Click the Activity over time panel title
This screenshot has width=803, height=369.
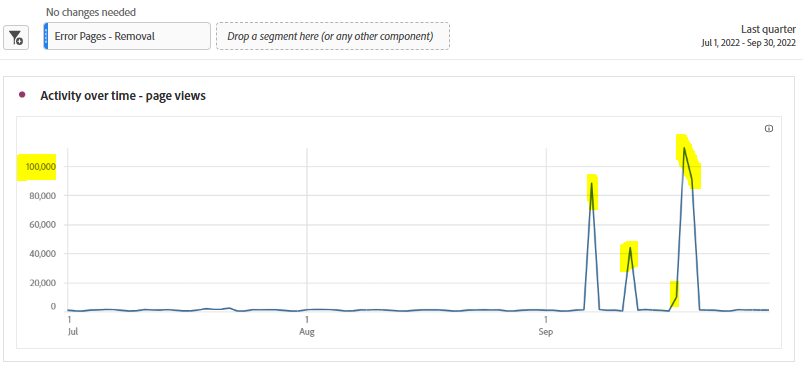(123, 95)
